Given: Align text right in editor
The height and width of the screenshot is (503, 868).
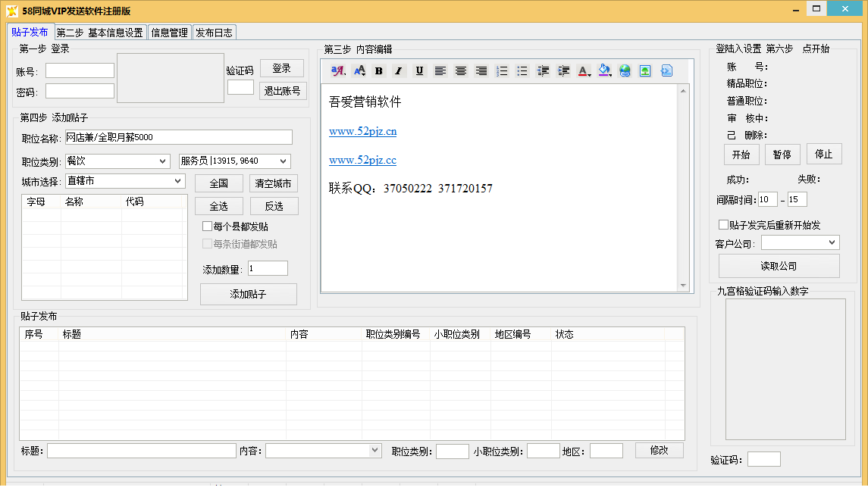Looking at the screenshot, I should pyautogui.click(x=481, y=71).
